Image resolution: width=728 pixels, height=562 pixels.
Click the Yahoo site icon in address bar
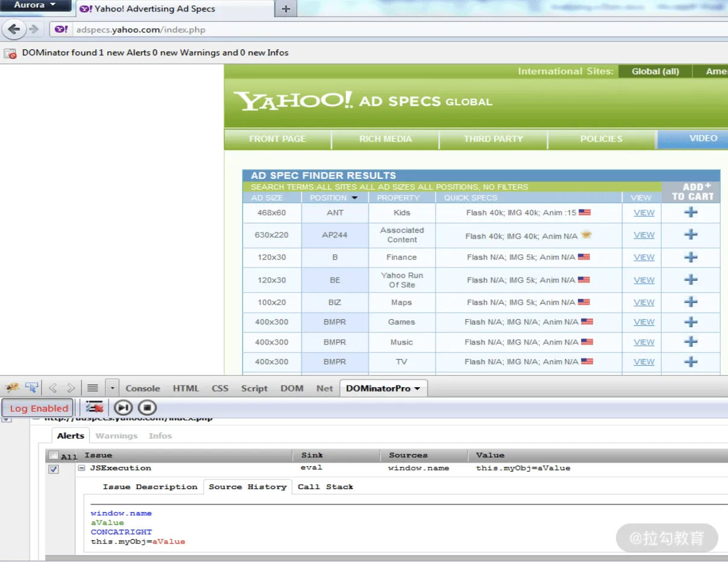tap(61, 29)
